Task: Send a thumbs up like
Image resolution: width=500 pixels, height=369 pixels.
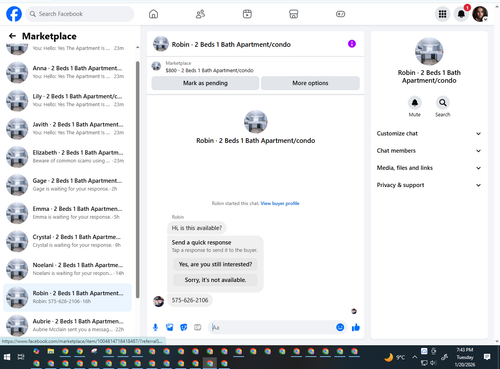Action: [x=356, y=327]
